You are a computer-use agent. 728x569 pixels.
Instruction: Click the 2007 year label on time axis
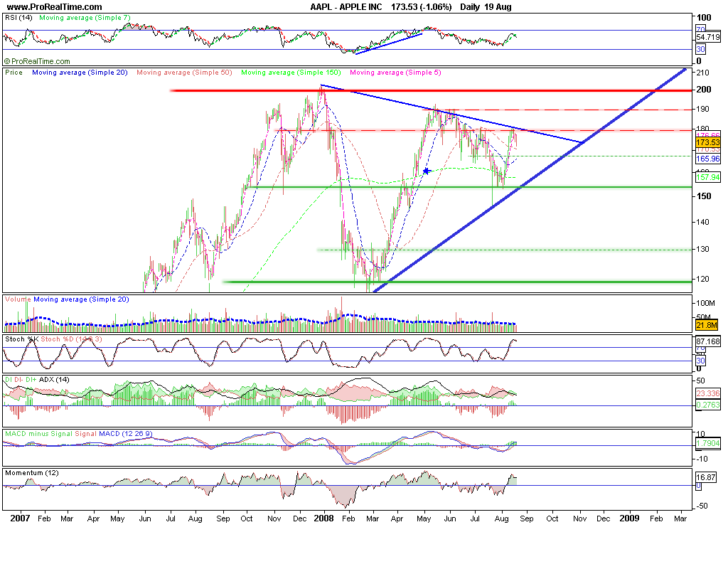tap(20, 519)
